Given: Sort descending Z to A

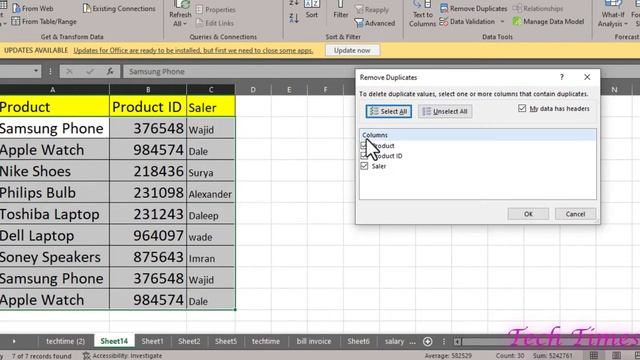Looking at the screenshot, I should click(294, 18).
